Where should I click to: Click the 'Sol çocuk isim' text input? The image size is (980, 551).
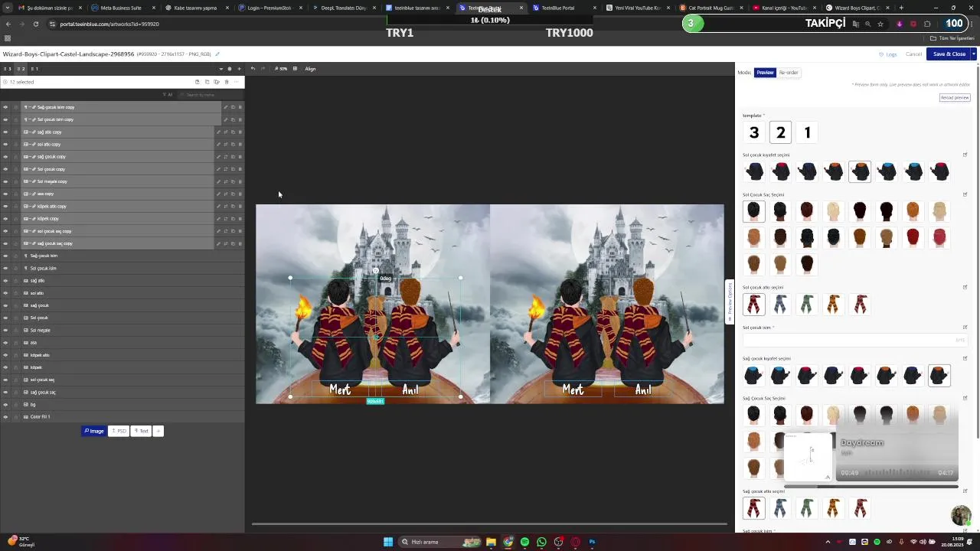tap(854, 340)
